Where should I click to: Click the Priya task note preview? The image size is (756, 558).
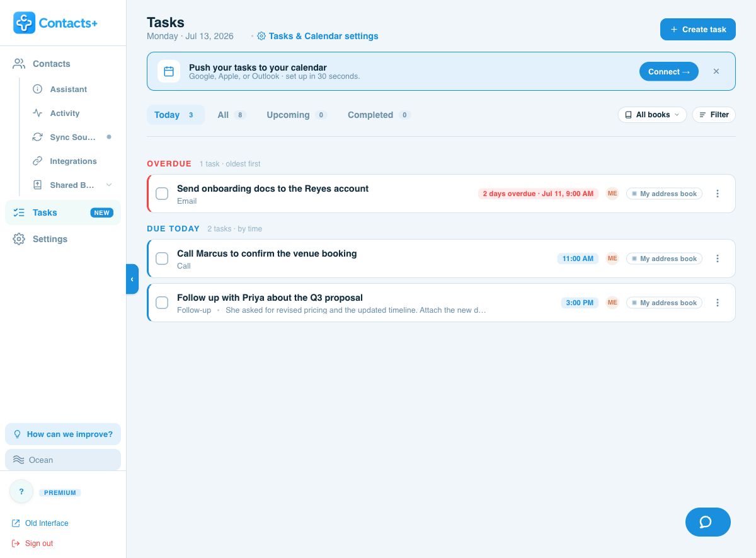(x=355, y=310)
